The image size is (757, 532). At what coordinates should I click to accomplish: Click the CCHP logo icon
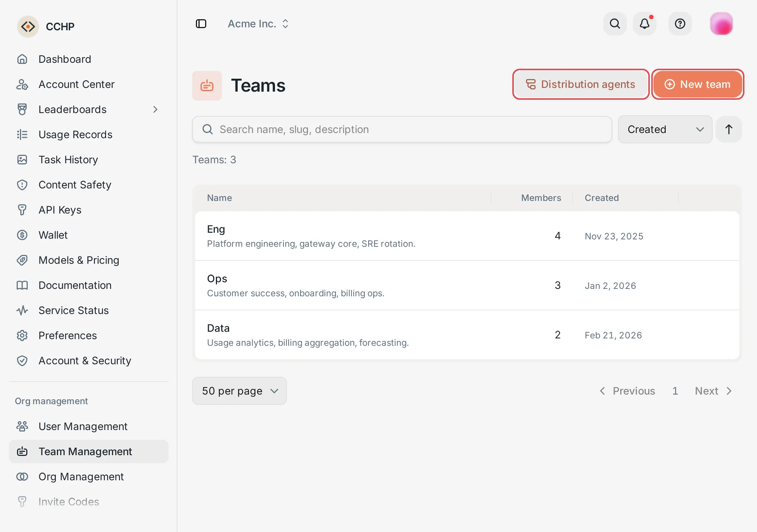(x=28, y=27)
